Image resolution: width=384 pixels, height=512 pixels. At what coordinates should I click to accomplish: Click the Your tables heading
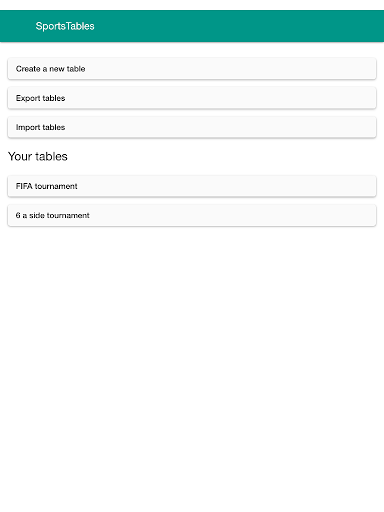[x=38, y=156]
